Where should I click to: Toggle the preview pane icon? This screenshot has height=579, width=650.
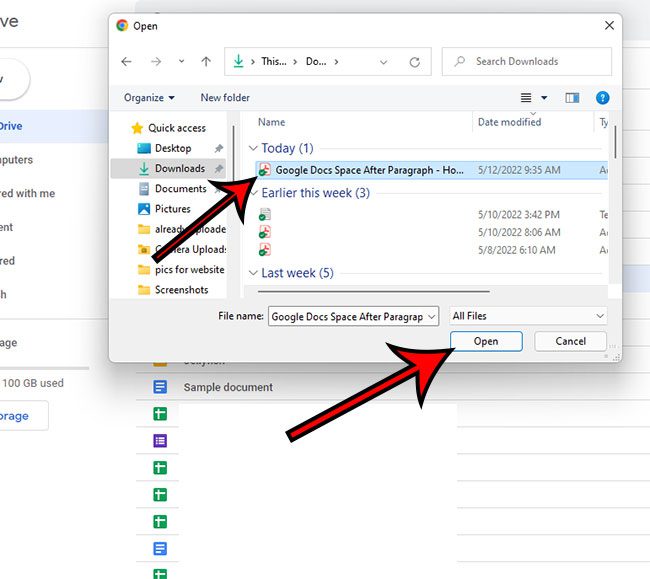tap(572, 98)
